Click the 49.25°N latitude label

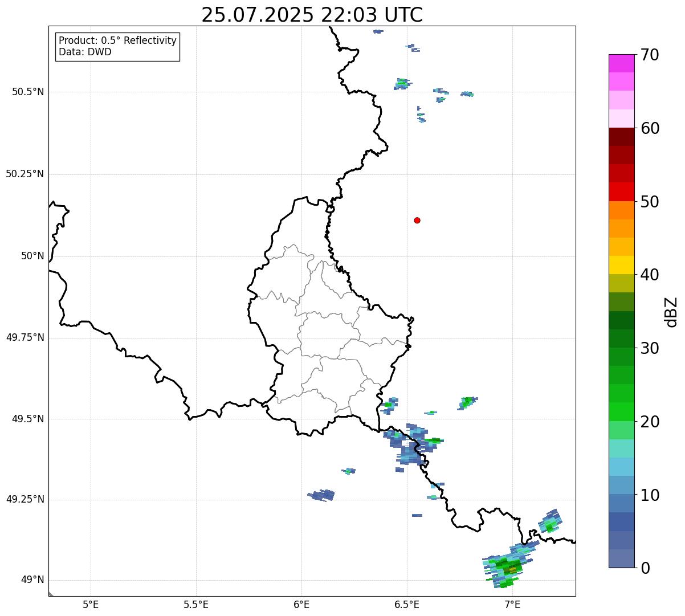point(25,499)
